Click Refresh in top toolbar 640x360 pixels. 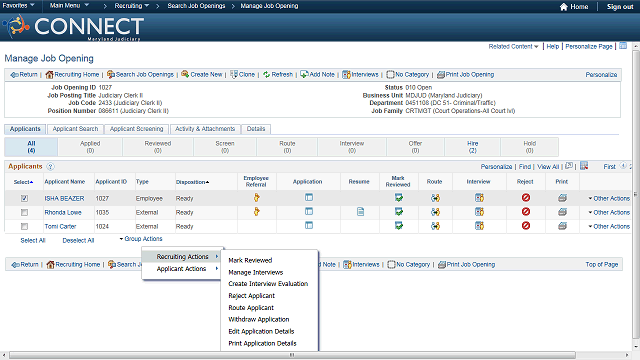pyautogui.click(x=278, y=74)
